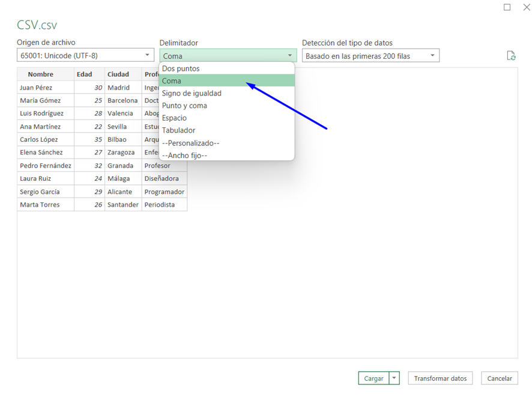Click the Periodista profession cell
Image resolution: width=532 pixels, height=400 pixels.
click(x=164, y=205)
